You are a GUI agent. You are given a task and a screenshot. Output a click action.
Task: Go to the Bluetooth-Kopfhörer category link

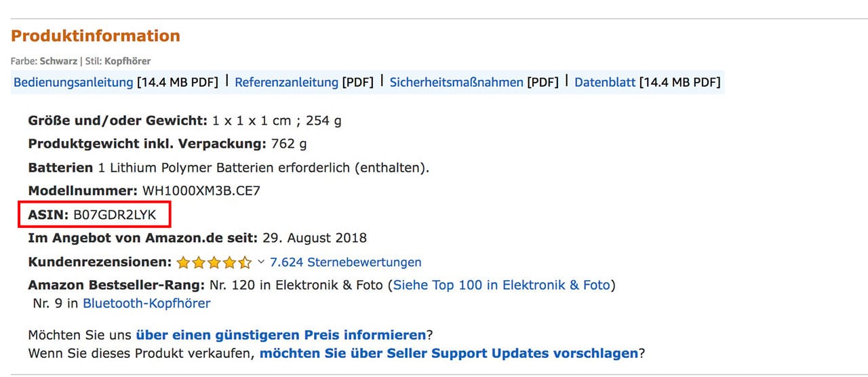[146, 304]
